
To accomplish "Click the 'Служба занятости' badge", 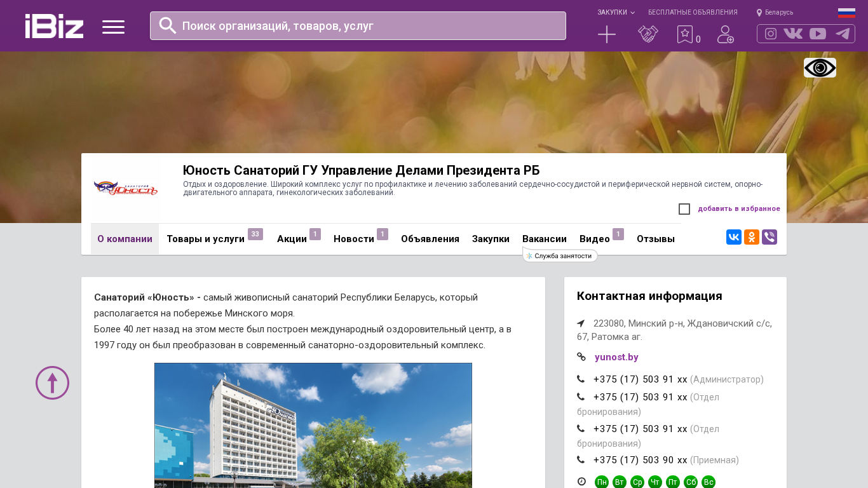I will 560,255.
